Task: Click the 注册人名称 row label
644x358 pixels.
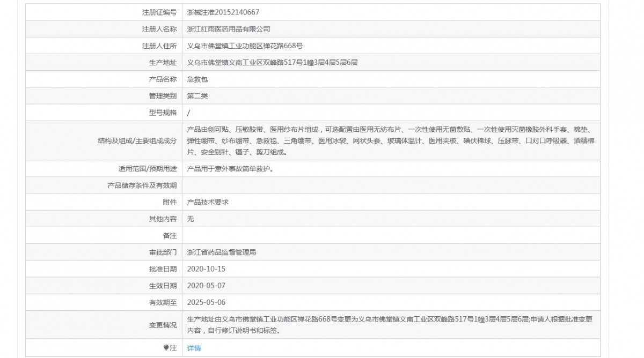Action: (159, 29)
